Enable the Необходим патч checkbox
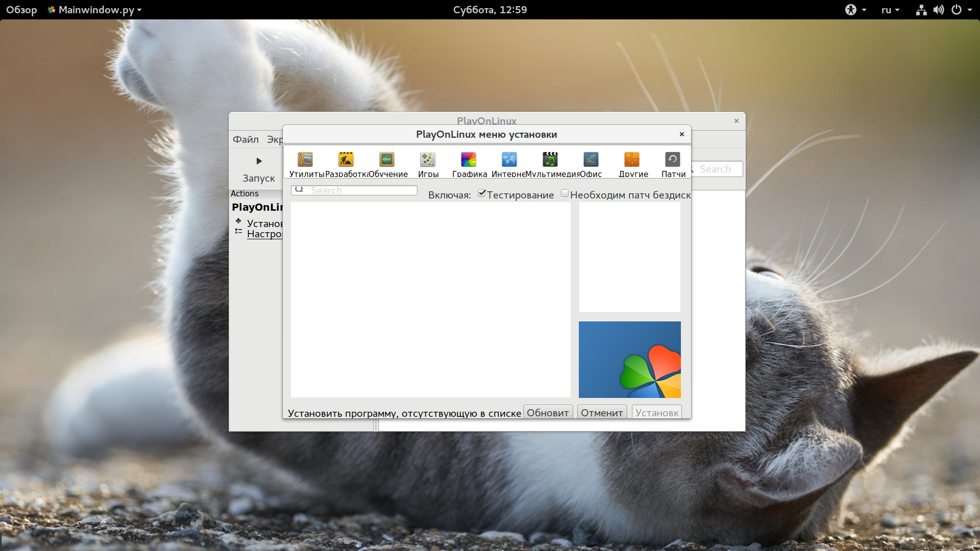980x551 pixels. coord(565,193)
